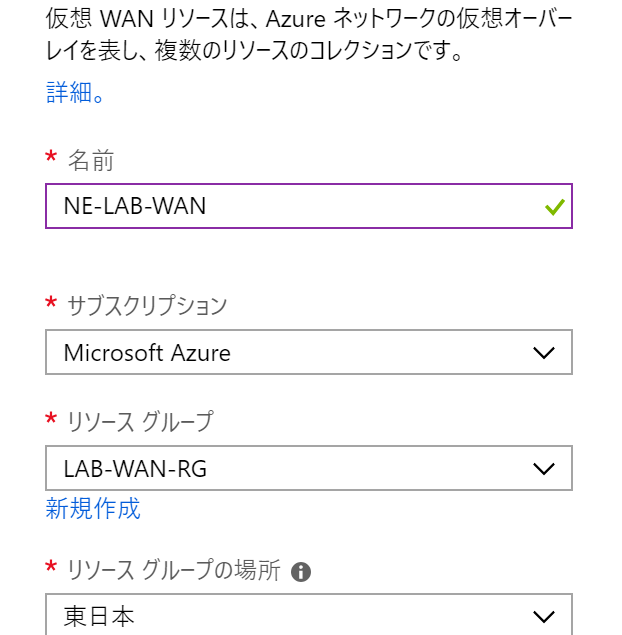
Task: Click the red asterisk beside サブスクリプション
Action: pyautogui.click(x=51, y=304)
